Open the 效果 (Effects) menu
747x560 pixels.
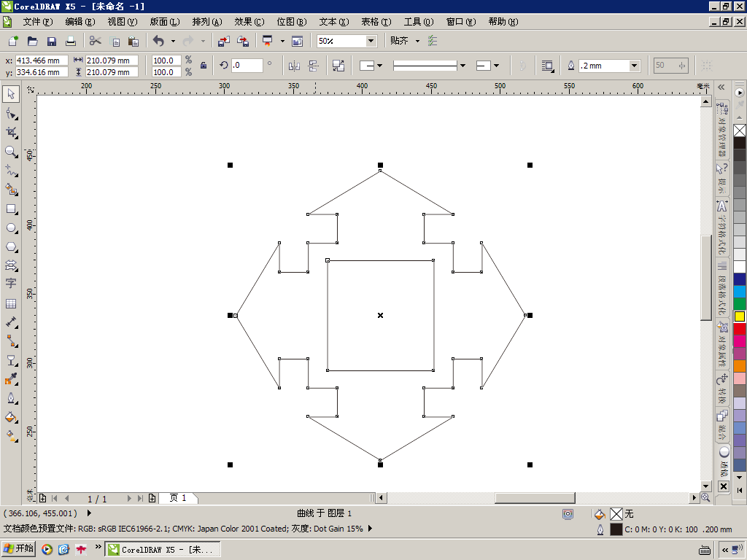click(x=249, y=22)
